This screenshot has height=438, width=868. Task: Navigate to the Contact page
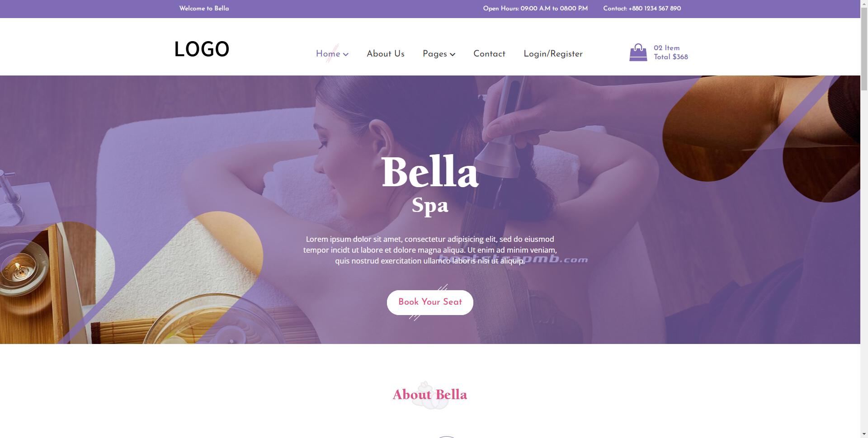coord(489,54)
